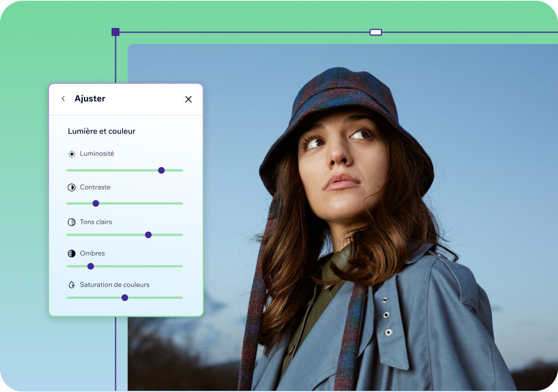This screenshot has height=392, width=558.
Task: Click the Contraste half-circle icon
Action: 71,187
